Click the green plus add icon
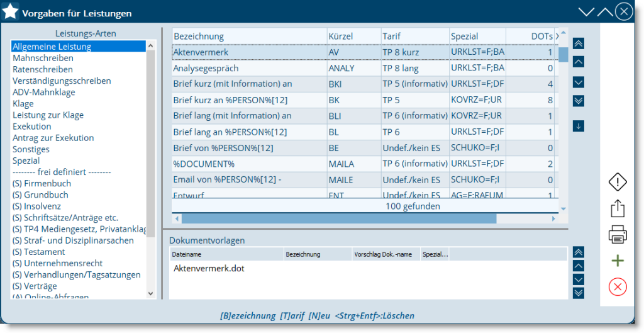Image resolution: width=644 pixels, height=333 pixels. pos(618,261)
